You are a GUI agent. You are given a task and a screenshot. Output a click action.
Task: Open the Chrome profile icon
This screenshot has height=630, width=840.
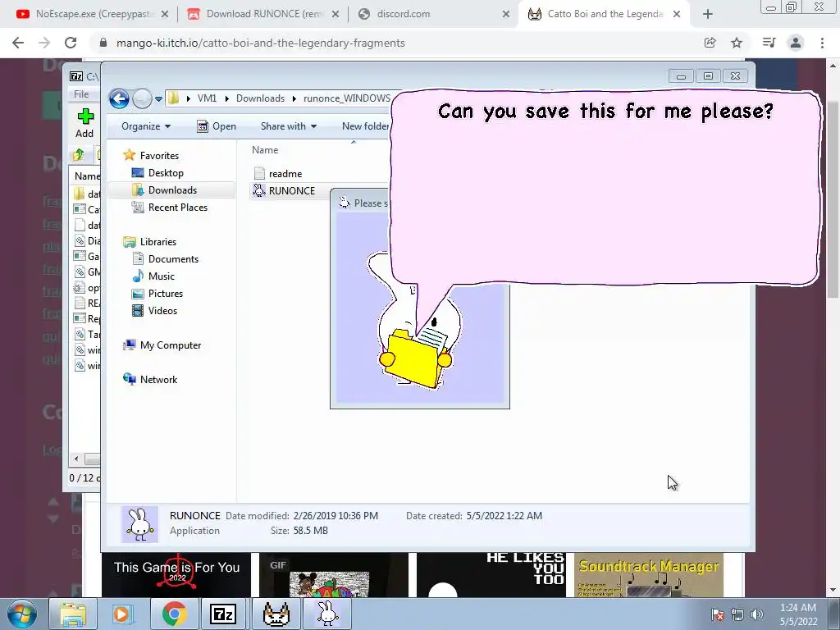(x=796, y=43)
